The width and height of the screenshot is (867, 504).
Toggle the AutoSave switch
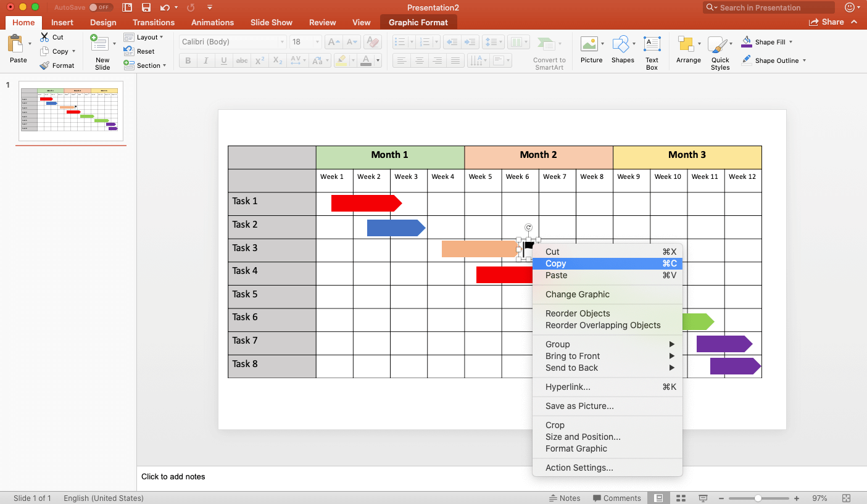pos(101,7)
